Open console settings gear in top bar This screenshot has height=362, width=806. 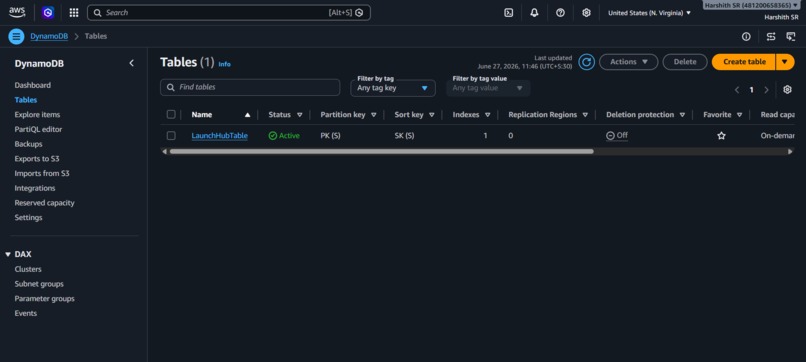[586, 13]
